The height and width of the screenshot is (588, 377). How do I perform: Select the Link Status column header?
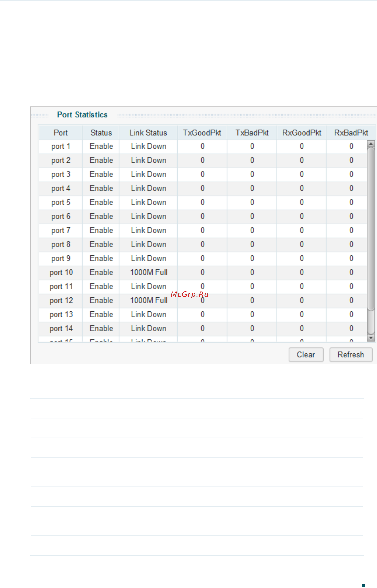tap(148, 133)
